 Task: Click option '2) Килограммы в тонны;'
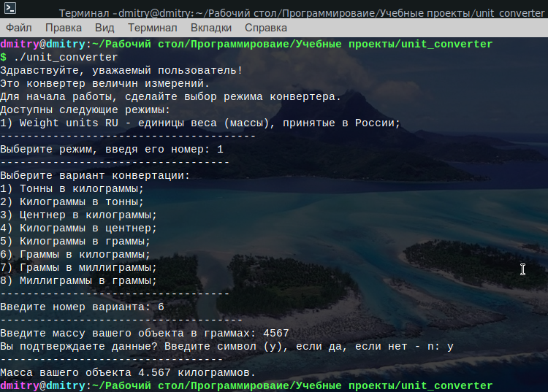coord(72,202)
